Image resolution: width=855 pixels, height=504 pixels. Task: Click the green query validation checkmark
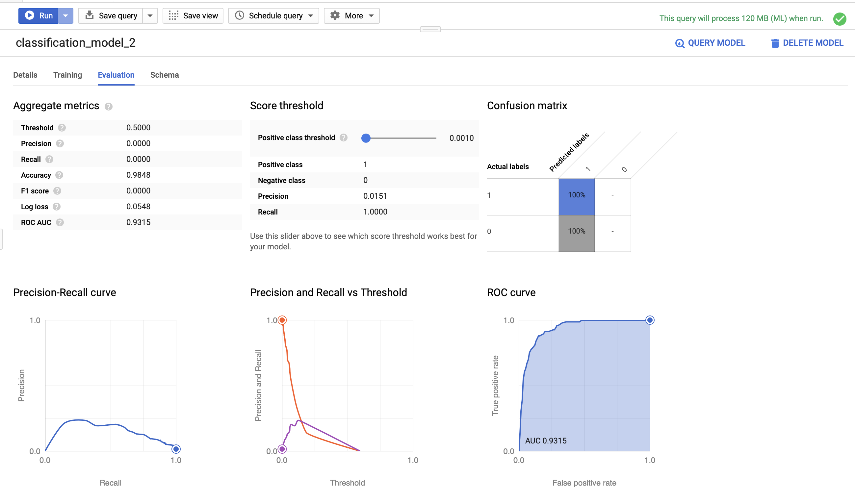click(x=840, y=19)
